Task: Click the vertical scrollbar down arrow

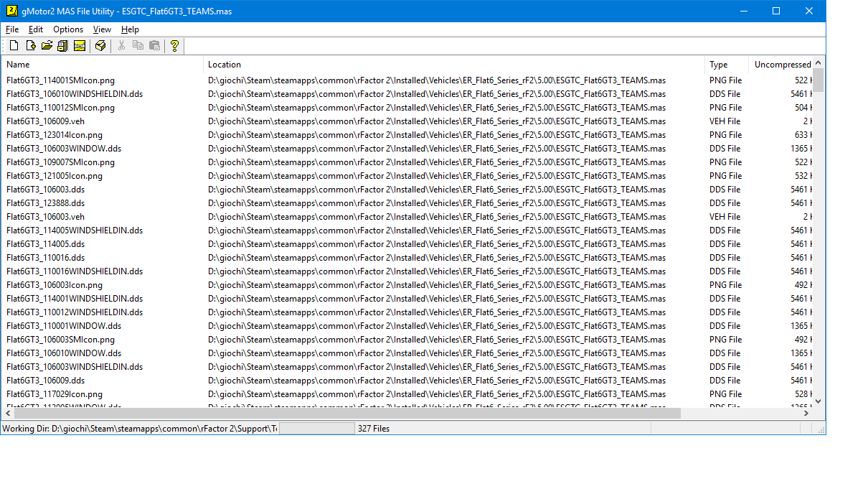Action: [x=819, y=401]
